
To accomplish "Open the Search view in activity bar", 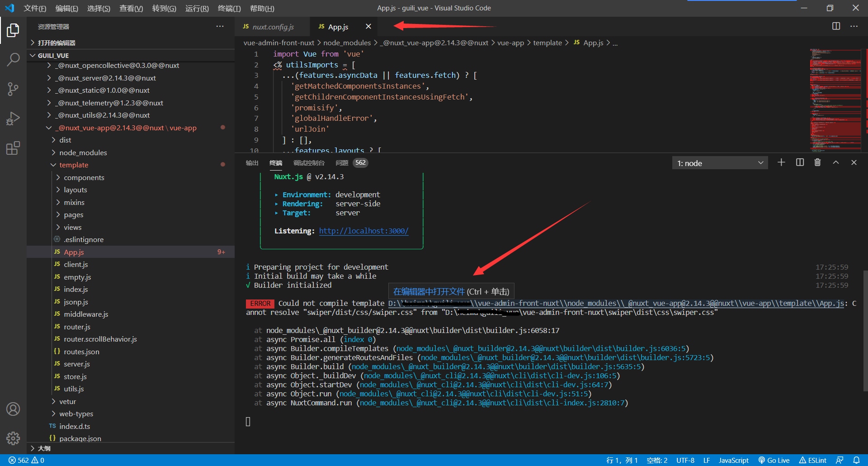I will point(13,59).
